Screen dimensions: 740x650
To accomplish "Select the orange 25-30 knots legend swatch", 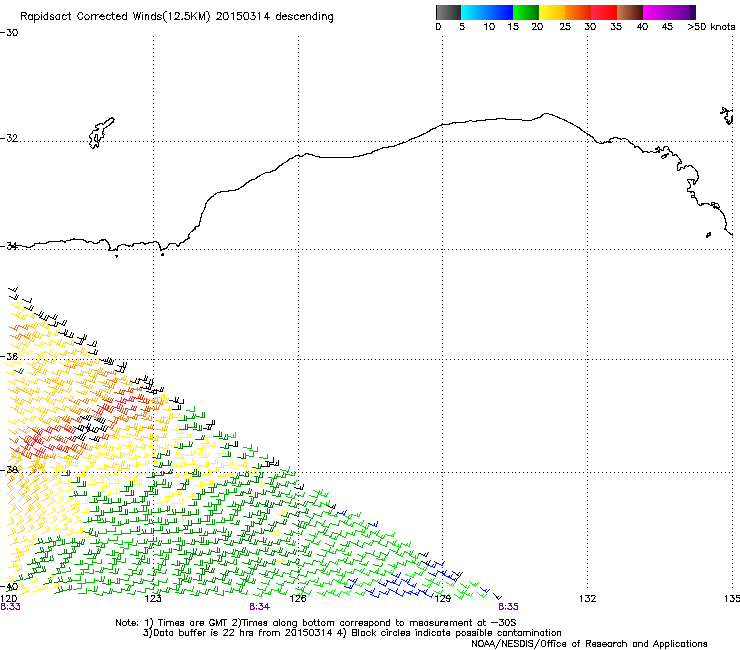I will click(578, 12).
